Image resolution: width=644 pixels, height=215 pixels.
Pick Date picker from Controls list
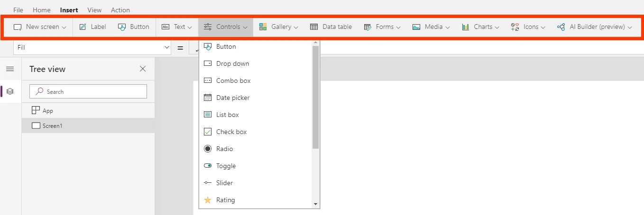[256, 98]
